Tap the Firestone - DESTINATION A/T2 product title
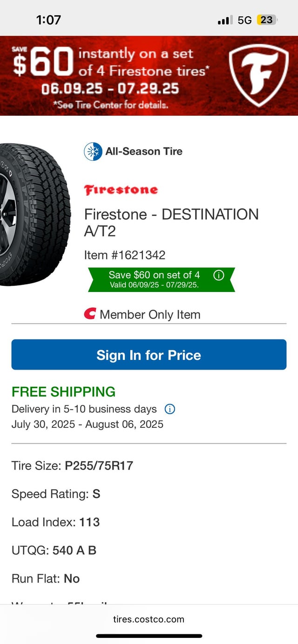 [171, 223]
